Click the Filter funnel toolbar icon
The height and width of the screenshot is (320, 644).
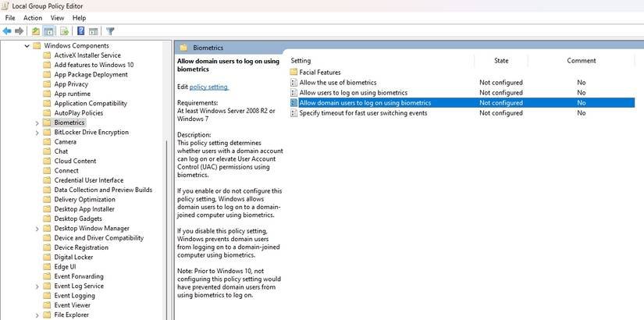110,31
